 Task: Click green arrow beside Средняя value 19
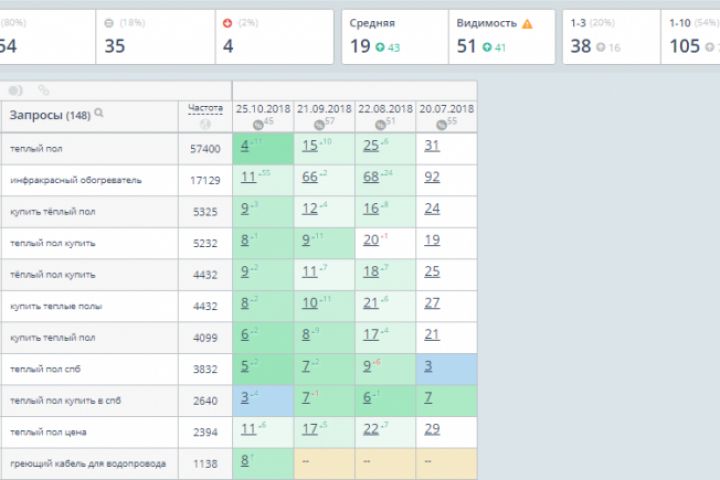(x=380, y=47)
